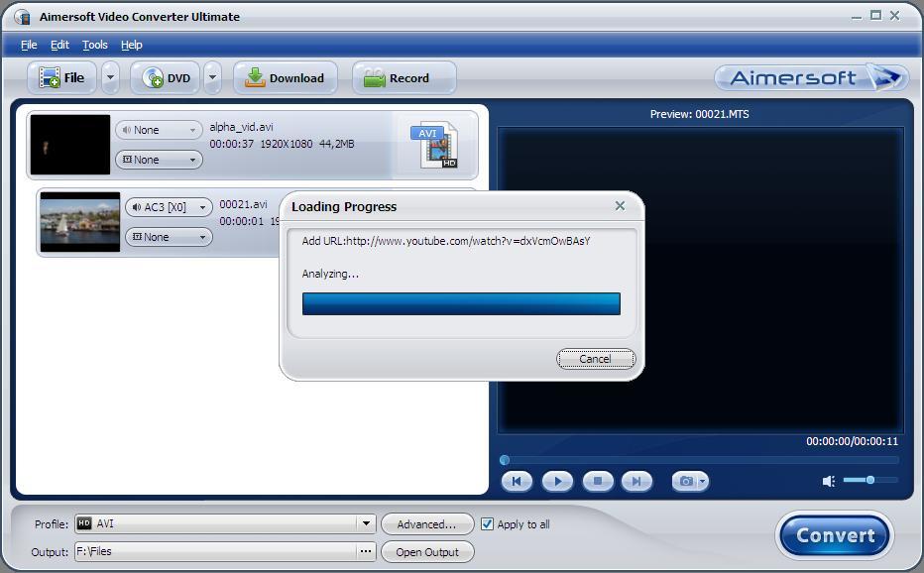The width and height of the screenshot is (924, 573).
Task: Stop the preview playback
Action: 597,481
